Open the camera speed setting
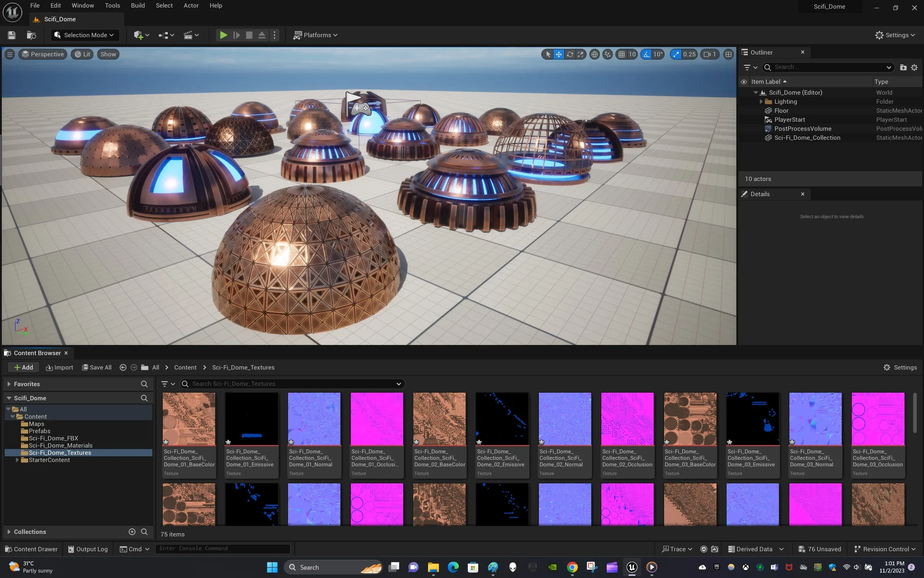 [710, 54]
